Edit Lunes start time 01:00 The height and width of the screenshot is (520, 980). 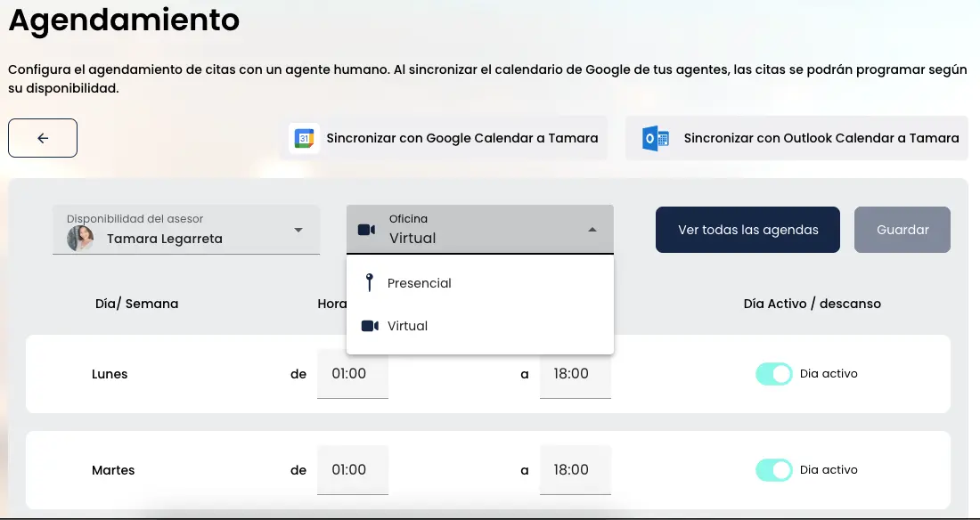353,374
